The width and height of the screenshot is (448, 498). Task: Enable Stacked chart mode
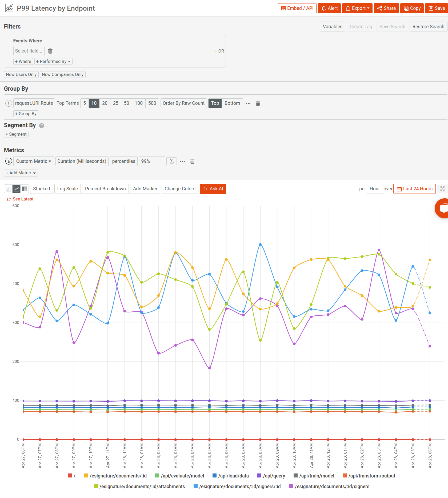pyautogui.click(x=41, y=188)
